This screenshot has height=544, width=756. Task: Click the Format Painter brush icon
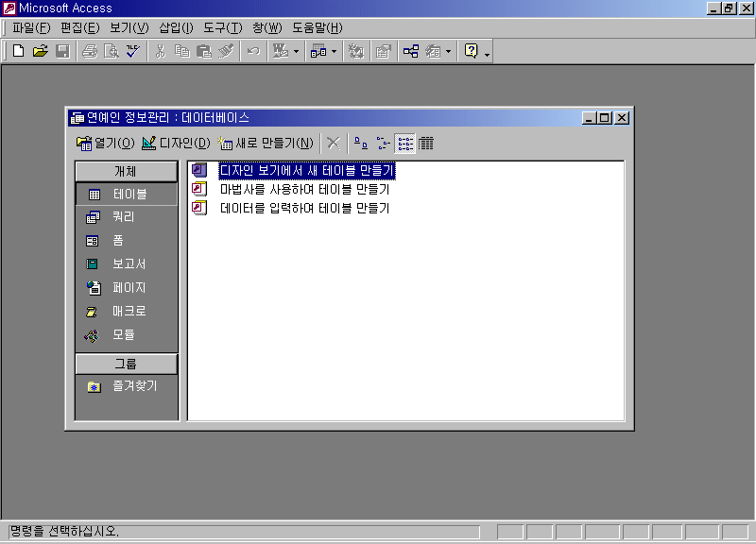pyautogui.click(x=226, y=51)
